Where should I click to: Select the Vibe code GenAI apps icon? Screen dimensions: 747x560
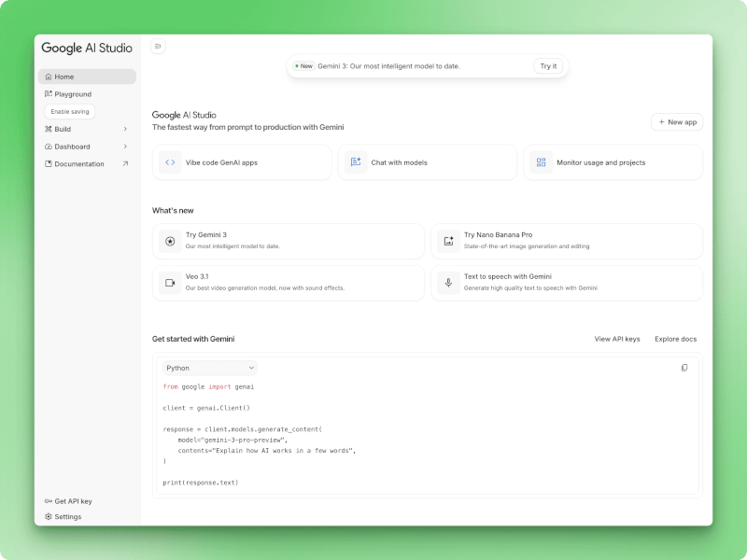(x=170, y=161)
